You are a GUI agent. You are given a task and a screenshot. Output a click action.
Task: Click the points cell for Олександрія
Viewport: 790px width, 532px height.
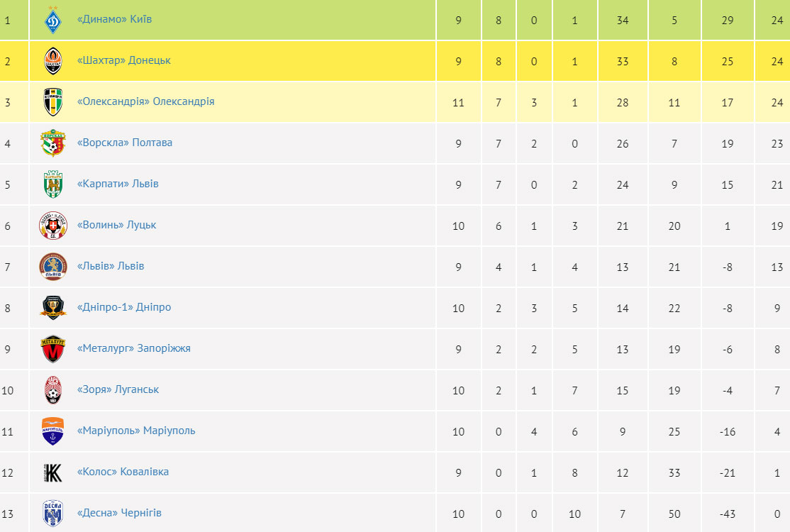point(777,102)
